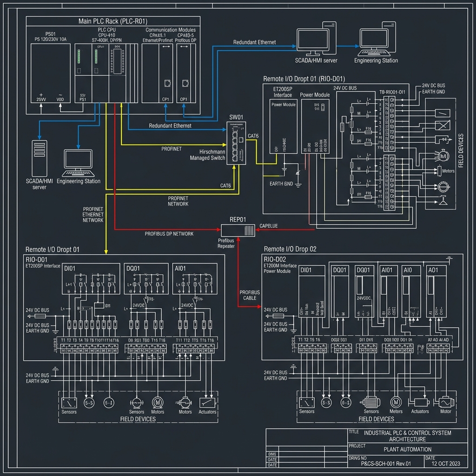Image resolution: width=476 pixels, height=476 pixels.
Task: Click the Profibus DP CP1 communication module
Action: [186, 73]
